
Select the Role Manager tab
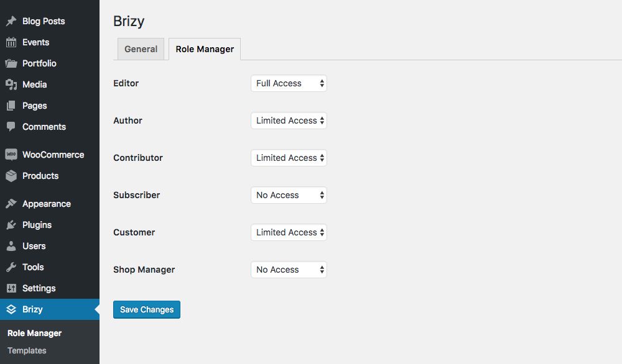[205, 49]
